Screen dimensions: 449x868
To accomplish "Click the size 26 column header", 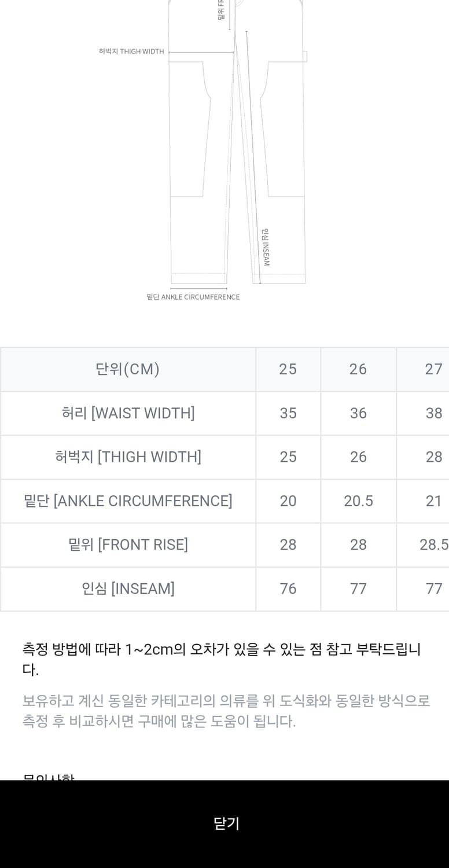I will click(358, 369).
